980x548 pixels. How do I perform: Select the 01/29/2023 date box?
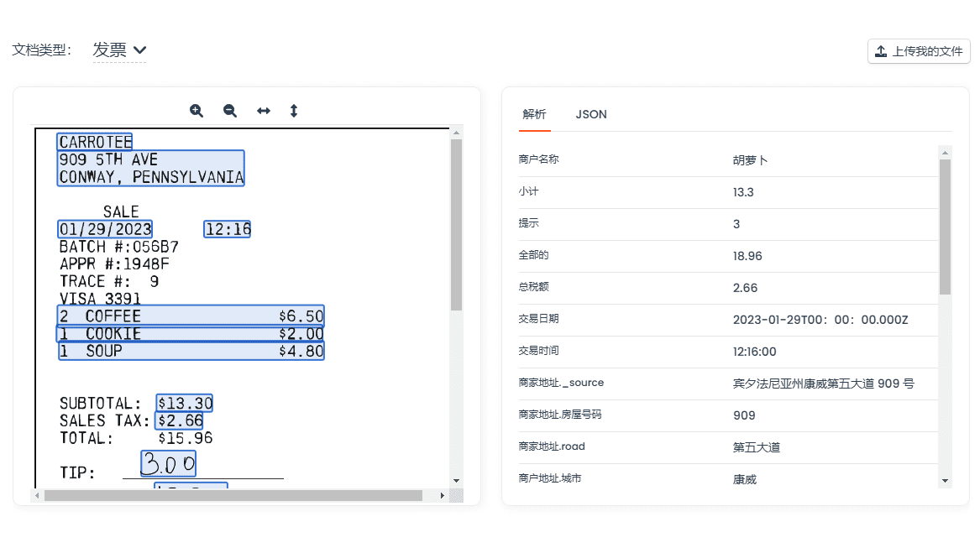coord(105,229)
